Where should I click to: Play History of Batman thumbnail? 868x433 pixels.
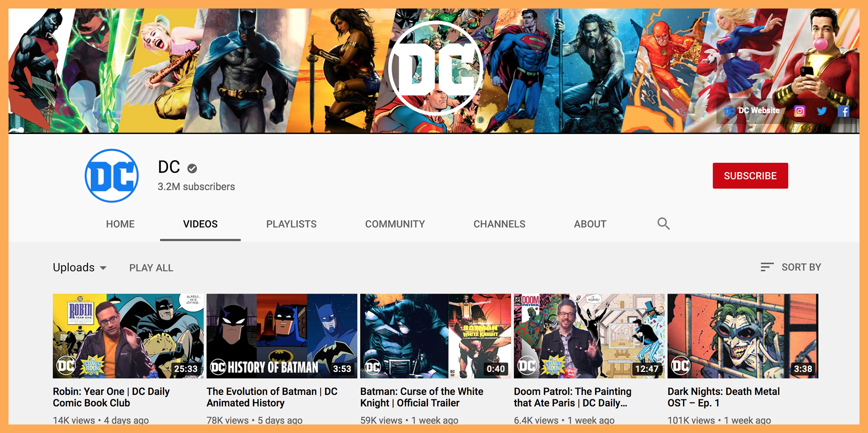coord(282,336)
